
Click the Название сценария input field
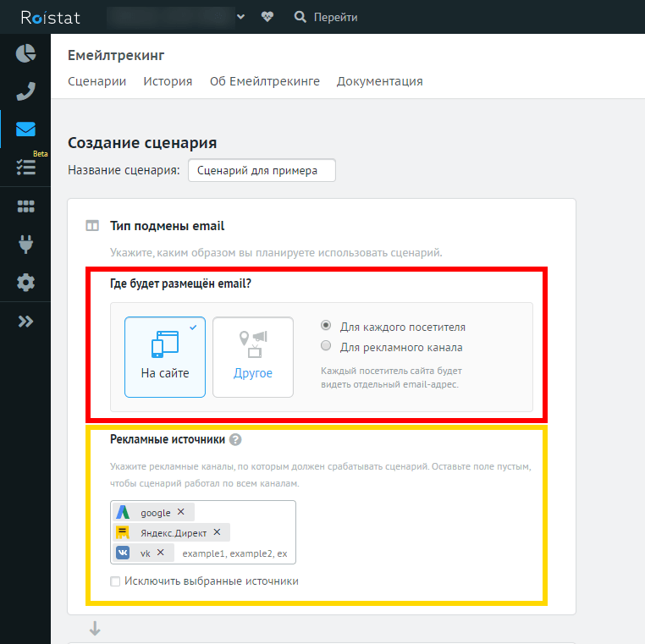point(262,170)
